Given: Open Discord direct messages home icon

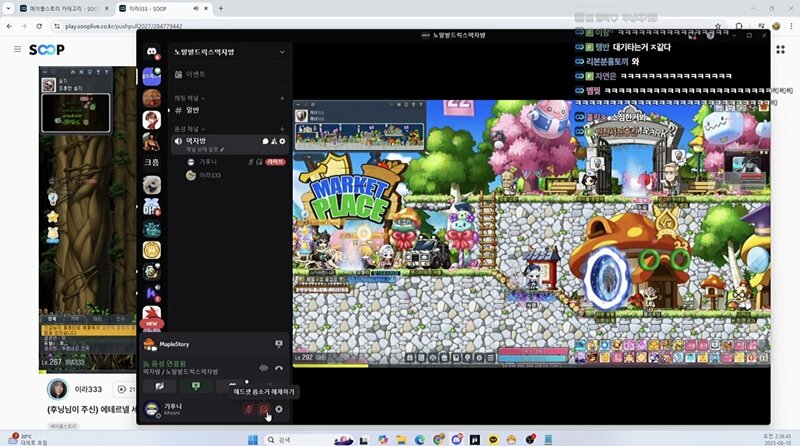Looking at the screenshot, I should 152,52.
